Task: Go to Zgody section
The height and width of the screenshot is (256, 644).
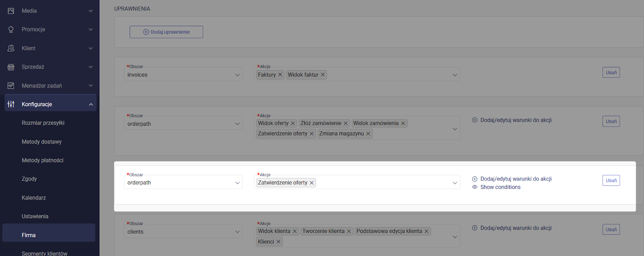Action: click(29, 179)
